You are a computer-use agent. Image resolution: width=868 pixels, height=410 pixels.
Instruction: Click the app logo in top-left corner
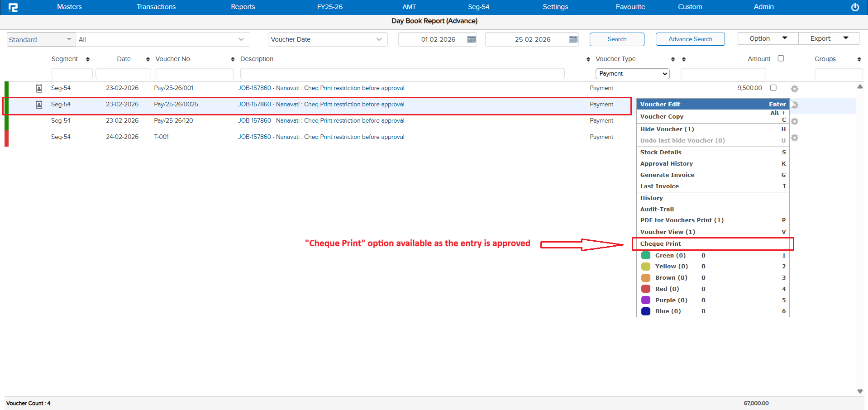pyautogui.click(x=13, y=7)
